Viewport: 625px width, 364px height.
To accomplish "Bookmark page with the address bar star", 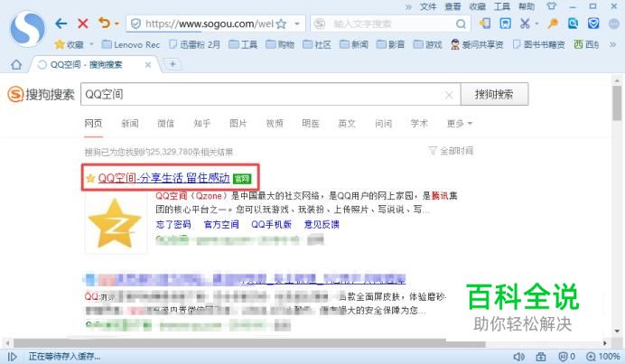I will 281,23.
